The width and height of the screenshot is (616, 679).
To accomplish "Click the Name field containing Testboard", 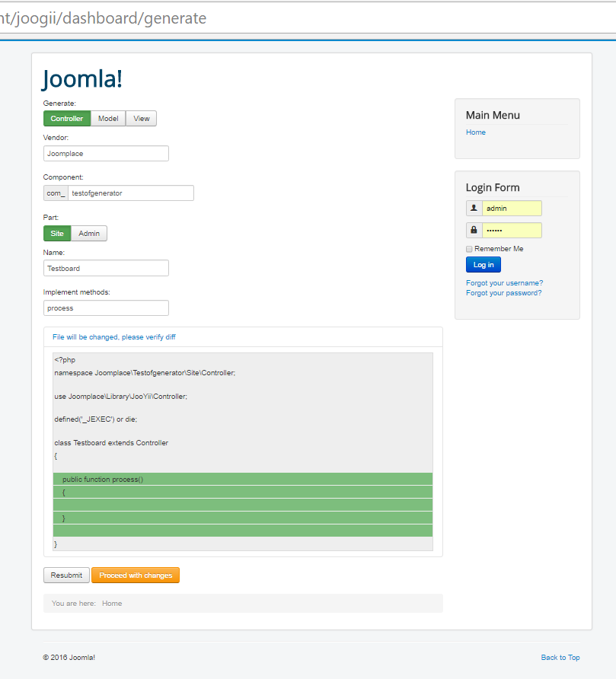I will pyautogui.click(x=106, y=268).
